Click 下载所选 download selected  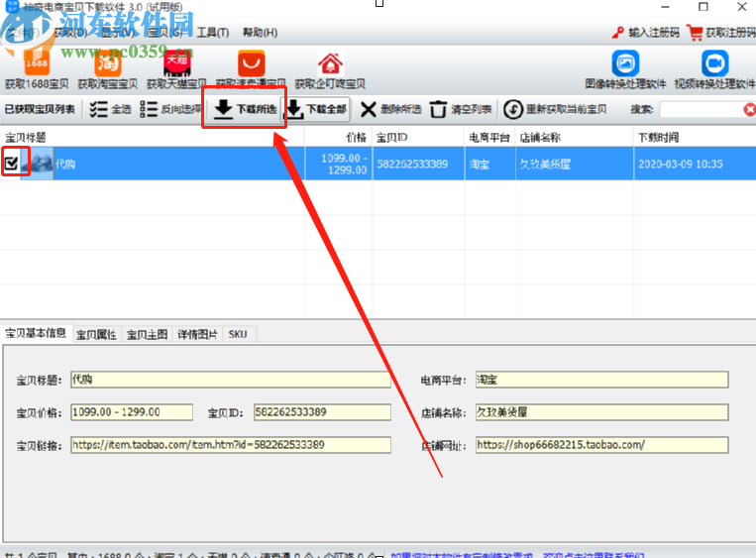(245, 109)
